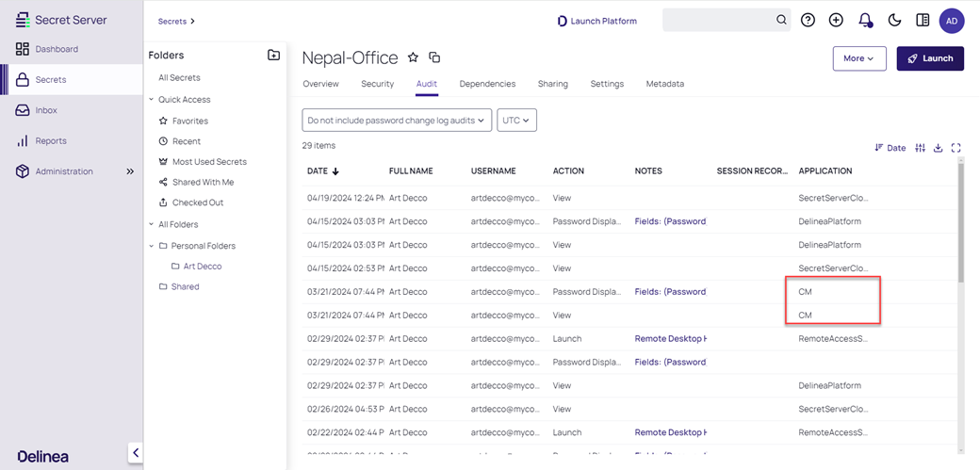The height and width of the screenshot is (470, 980).
Task: Click the copy icon beside Nepal-Office
Action: 434,57
